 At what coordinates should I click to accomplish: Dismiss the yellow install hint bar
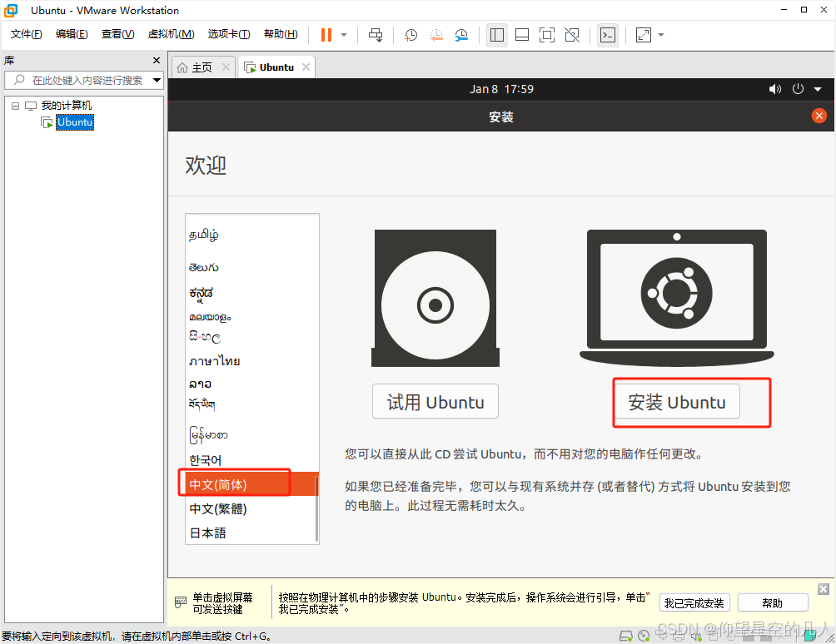[x=824, y=588]
